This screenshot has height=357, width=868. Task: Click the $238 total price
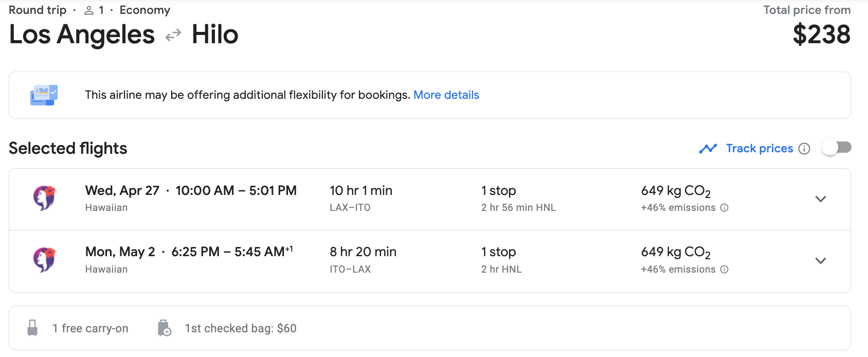[x=821, y=35]
